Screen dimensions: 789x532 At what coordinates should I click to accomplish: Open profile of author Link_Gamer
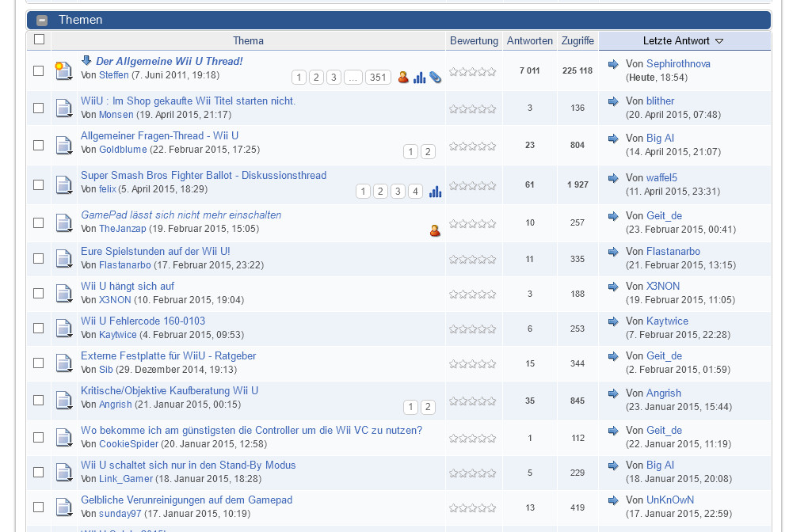click(x=126, y=479)
